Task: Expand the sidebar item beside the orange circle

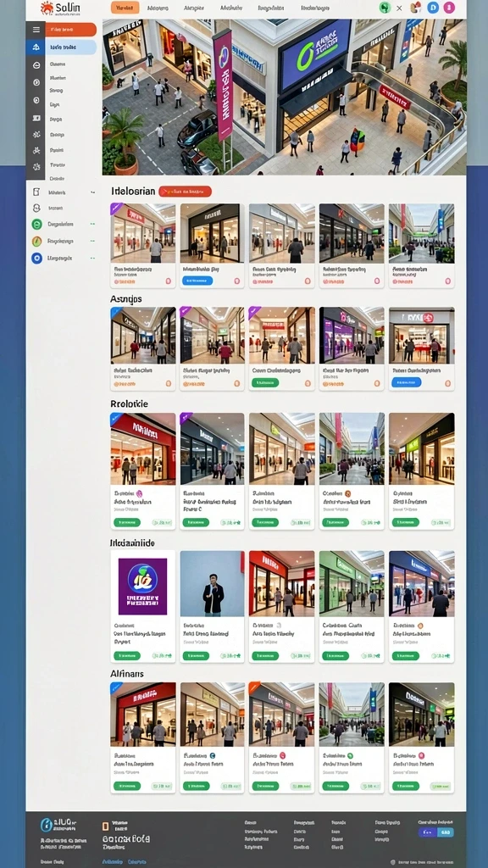Action: pyautogui.click(x=92, y=242)
